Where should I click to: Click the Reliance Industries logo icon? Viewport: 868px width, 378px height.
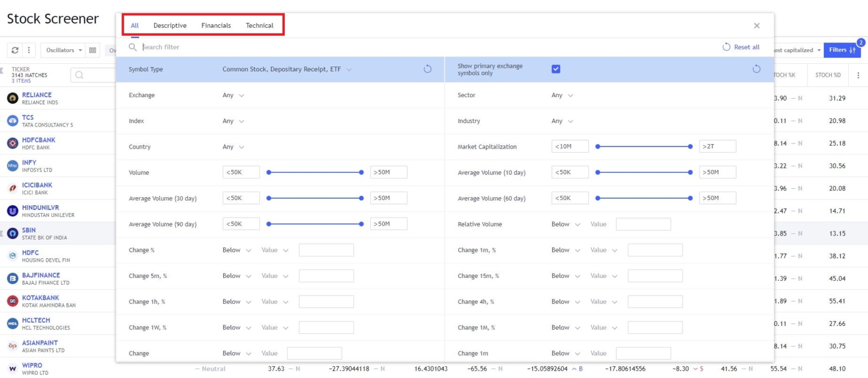(12, 98)
